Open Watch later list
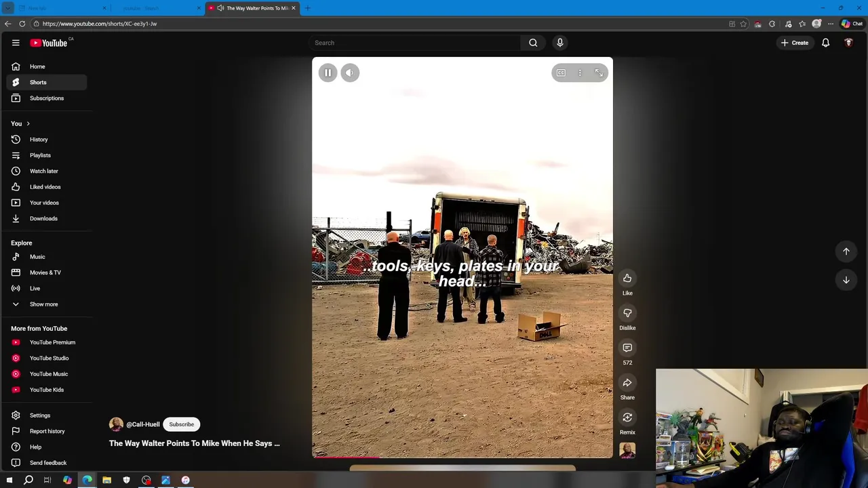Image resolution: width=868 pixels, height=488 pixels. click(47, 171)
